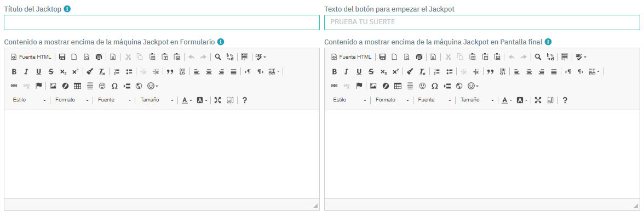Viewport: 644px width, 215px height.
Task: Maximize the Formulario editor
Action: pos(218,100)
